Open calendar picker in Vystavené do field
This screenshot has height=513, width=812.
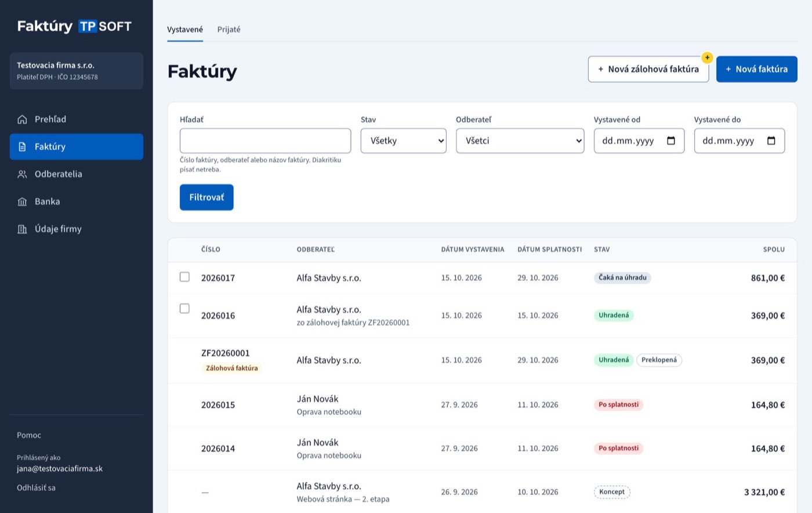coord(771,141)
